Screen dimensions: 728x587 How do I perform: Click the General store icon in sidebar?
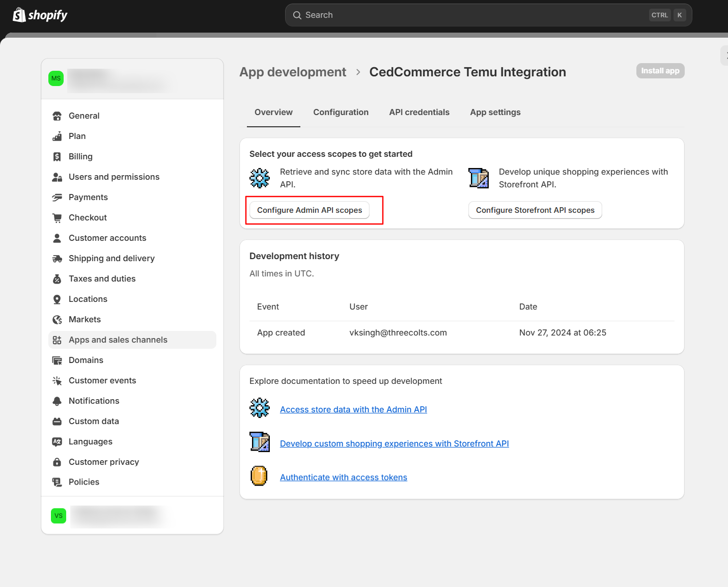pyautogui.click(x=57, y=116)
